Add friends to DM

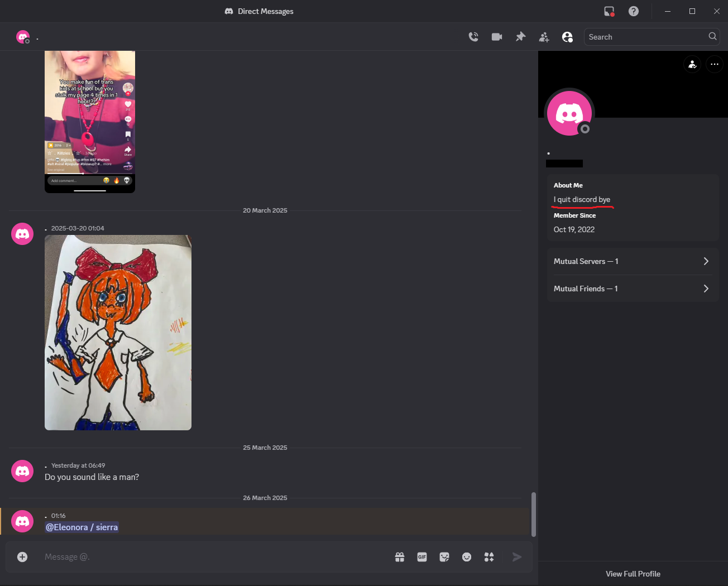pos(544,37)
